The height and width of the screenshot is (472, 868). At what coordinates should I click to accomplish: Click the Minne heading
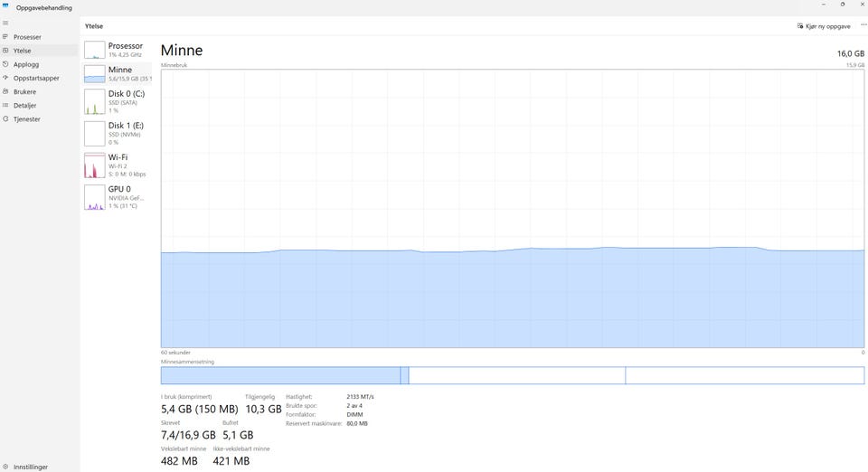182,51
